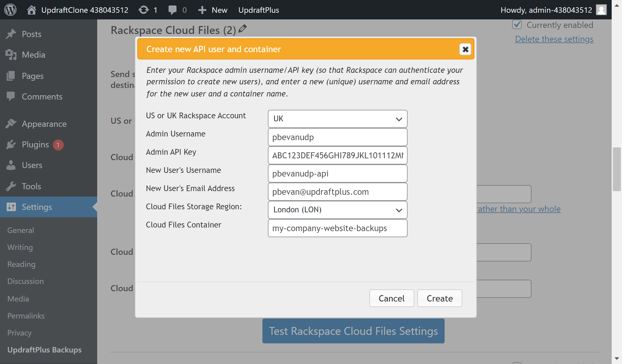The image size is (622, 364).
Task: Click the home icon to visit site
Action: 31,10
